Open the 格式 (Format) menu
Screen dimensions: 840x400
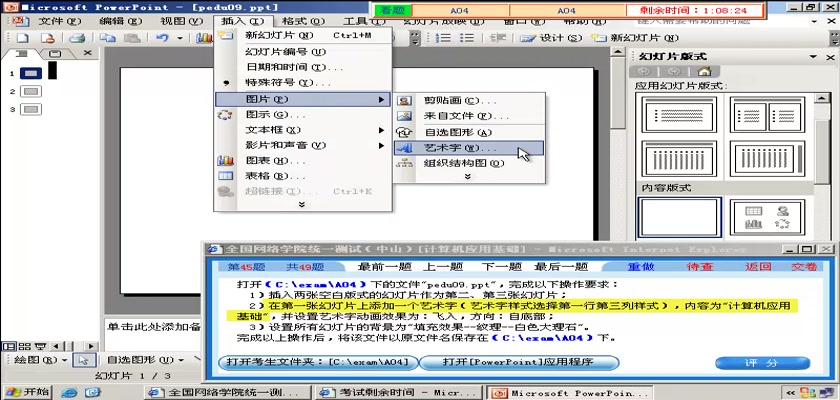tap(303, 21)
